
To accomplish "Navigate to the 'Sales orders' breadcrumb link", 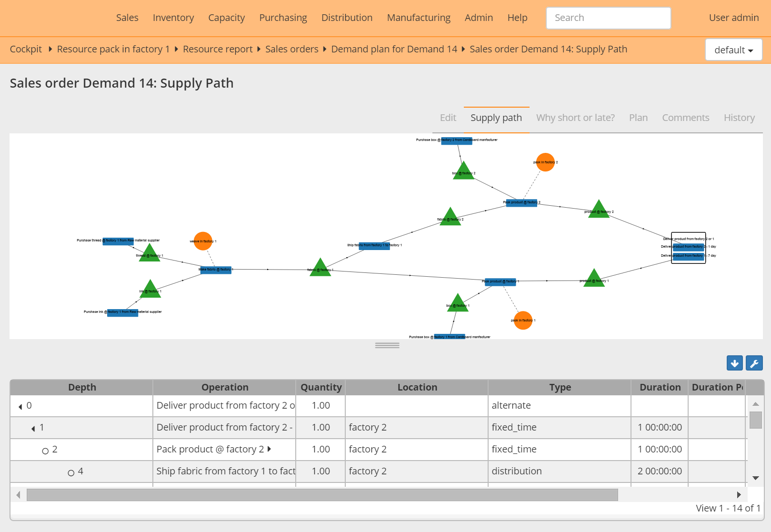I will [x=291, y=49].
